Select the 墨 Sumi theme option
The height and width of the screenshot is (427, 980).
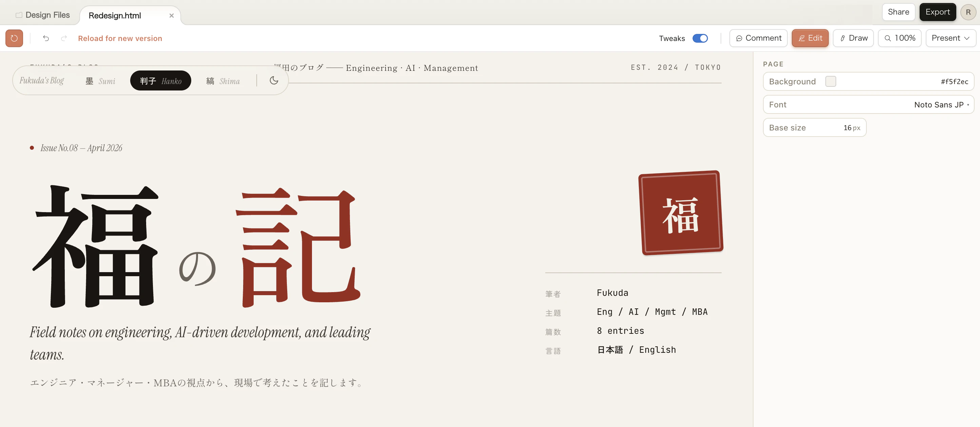click(x=100, y=81)
